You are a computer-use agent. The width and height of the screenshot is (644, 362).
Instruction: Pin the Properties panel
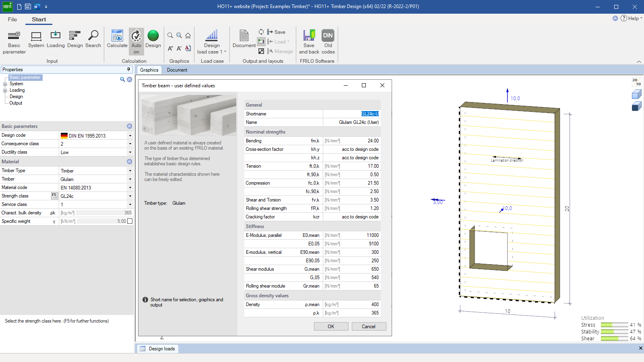(x=129, y=70)
